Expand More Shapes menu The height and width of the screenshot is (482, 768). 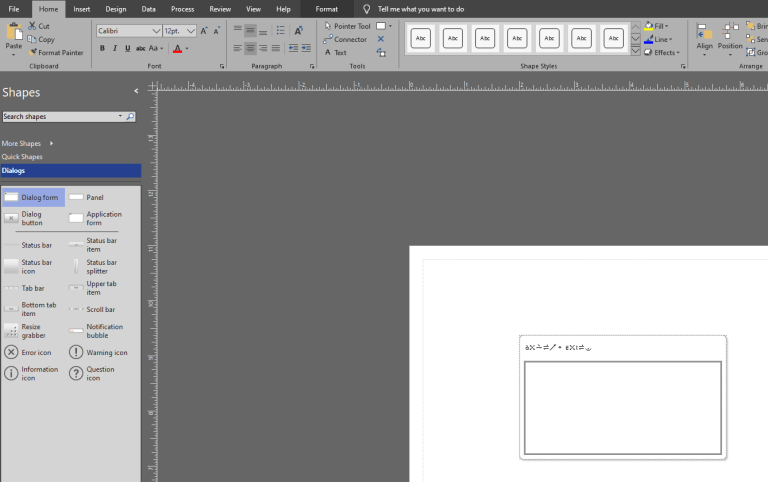(x=27, y=144)
